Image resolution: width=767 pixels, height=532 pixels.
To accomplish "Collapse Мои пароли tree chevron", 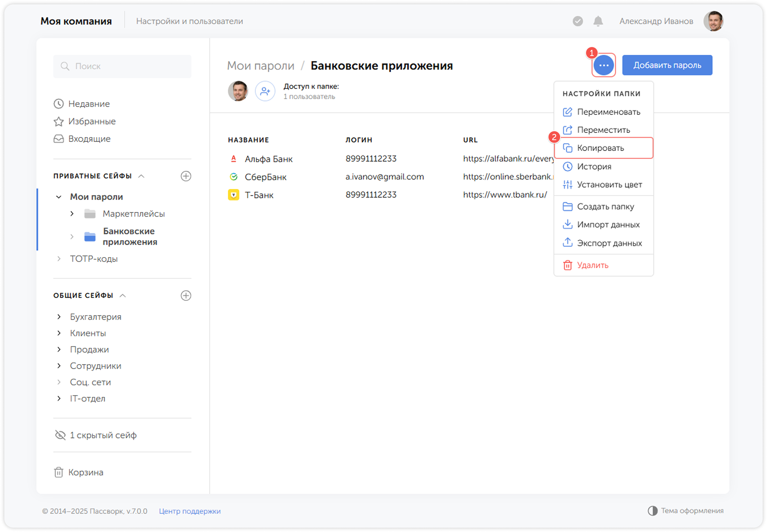I will pyautogui.click(x=58, y=197).
